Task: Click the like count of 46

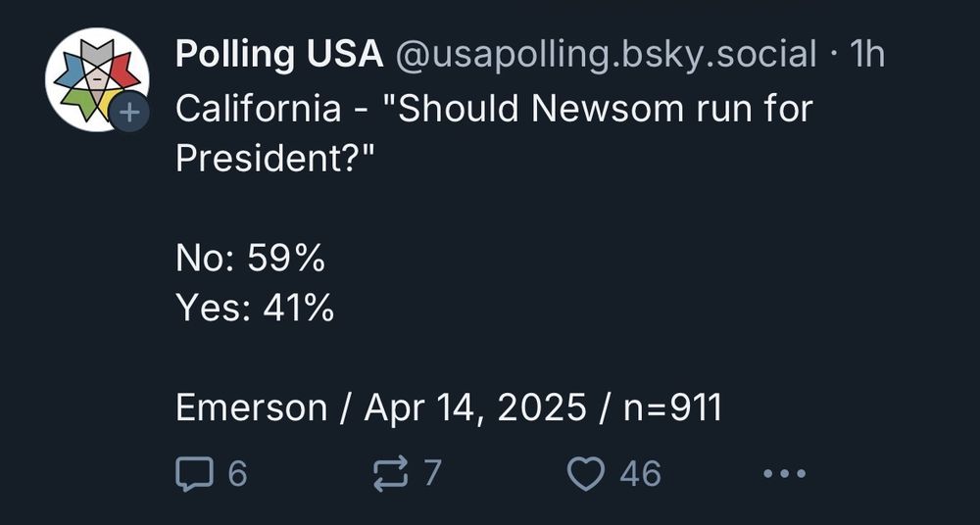Action: pos(641,474)
